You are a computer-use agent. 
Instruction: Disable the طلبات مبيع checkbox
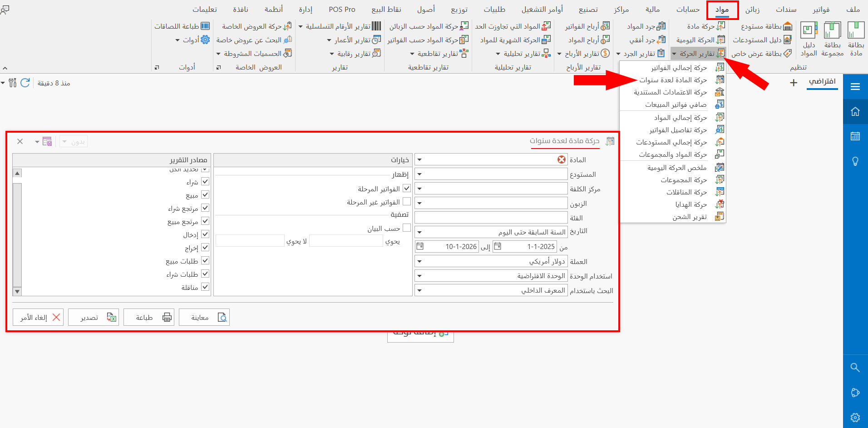[x=205, y=261]
